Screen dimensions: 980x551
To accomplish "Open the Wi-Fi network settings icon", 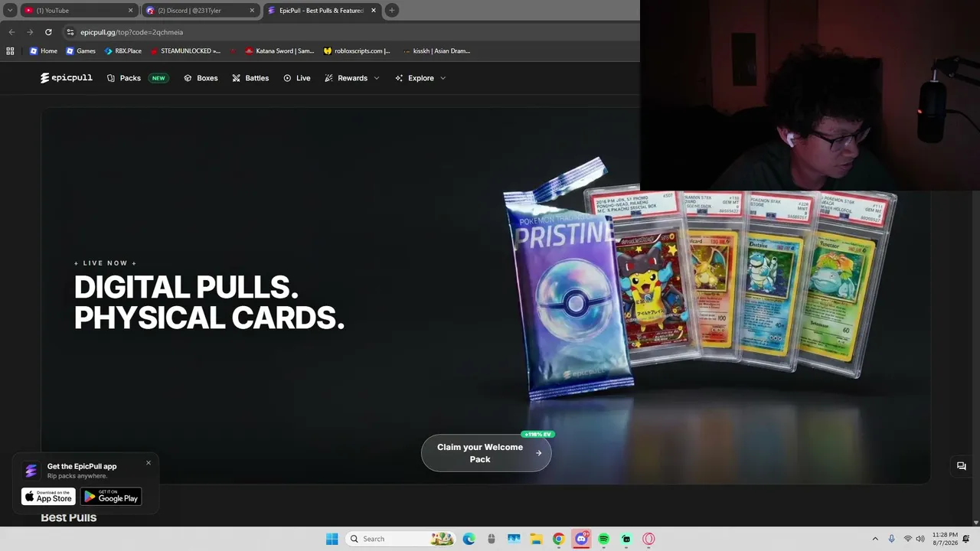I will (908, 539).
